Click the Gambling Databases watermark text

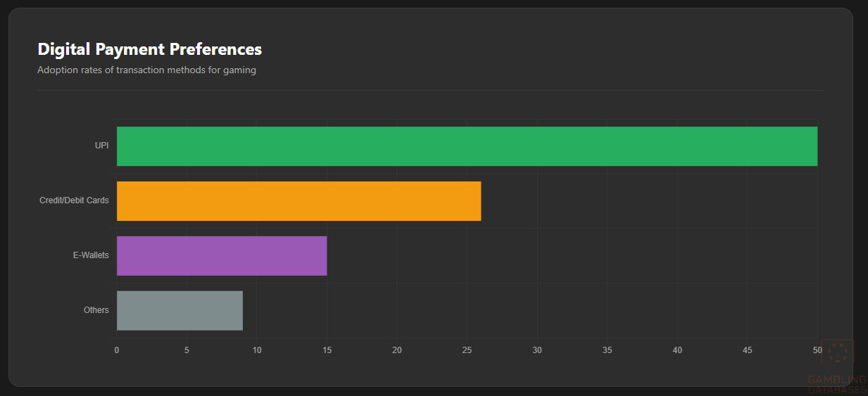(837, 385)
